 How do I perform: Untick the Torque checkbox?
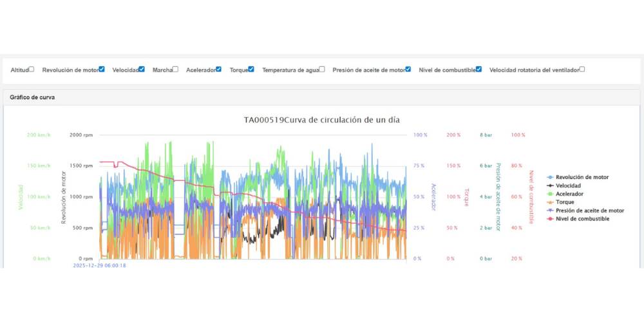point(251,70)
